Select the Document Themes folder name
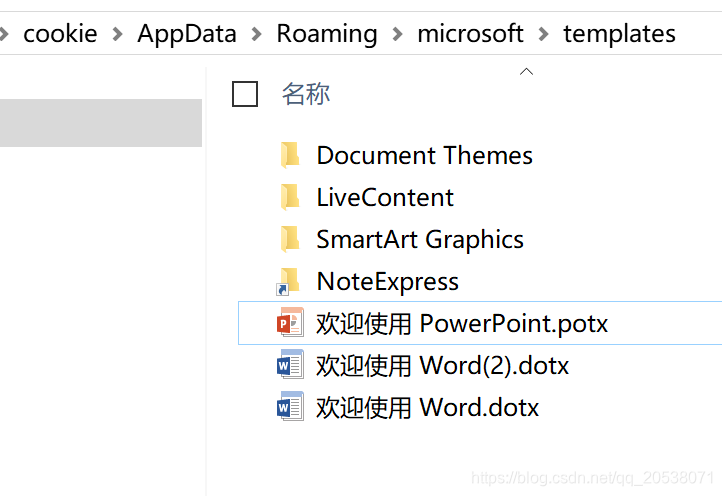722x496 pixels. pyautogui.click(x=425, y=155)
